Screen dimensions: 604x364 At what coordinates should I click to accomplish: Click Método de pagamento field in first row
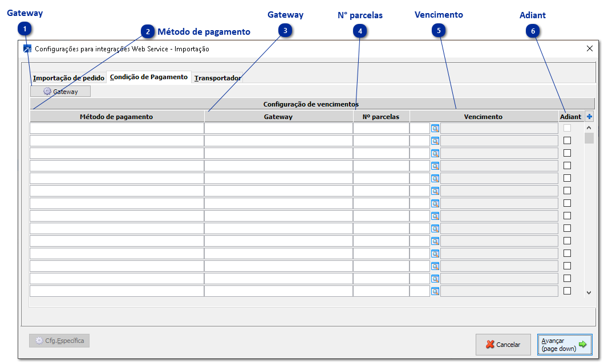point(117,128)
